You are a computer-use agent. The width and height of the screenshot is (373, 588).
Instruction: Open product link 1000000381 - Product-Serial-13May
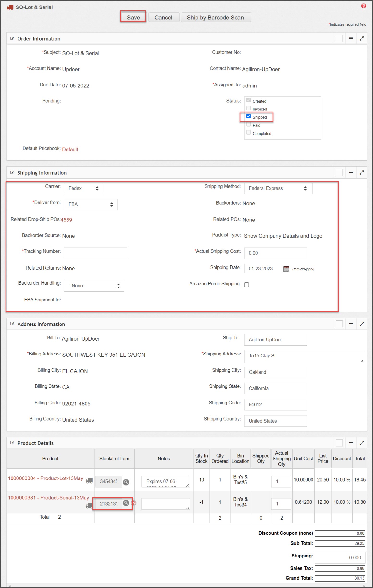(x=49, y=498)
